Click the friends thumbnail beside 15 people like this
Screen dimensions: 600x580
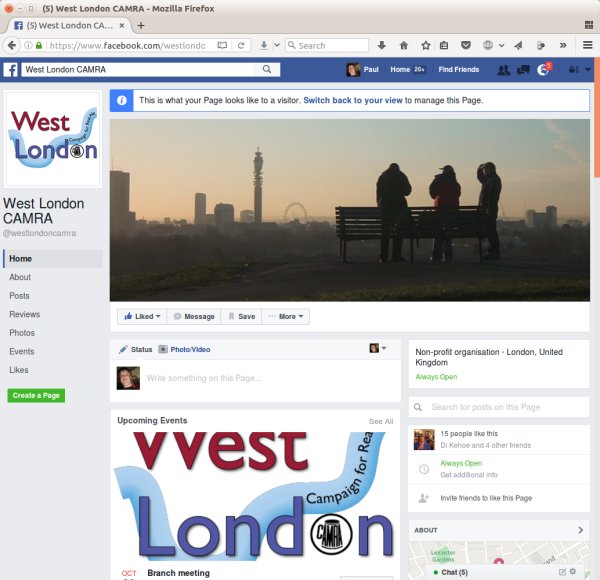(424, 439)
